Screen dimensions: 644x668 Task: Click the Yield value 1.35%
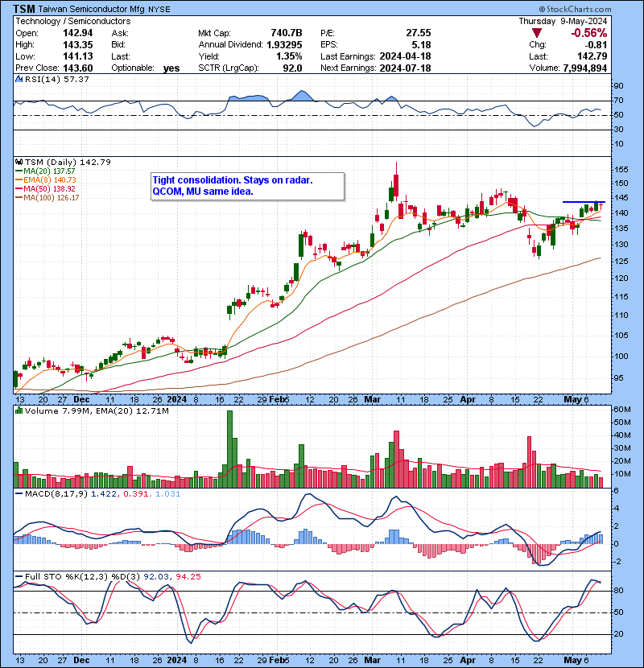click(x=289, y=56)
